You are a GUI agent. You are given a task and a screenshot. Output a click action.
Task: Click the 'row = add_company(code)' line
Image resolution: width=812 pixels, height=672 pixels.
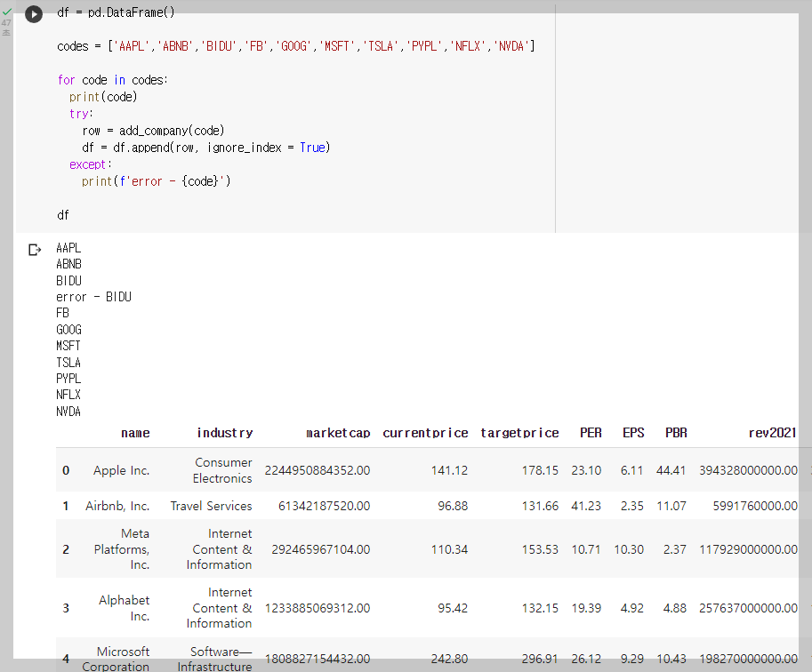[x=153, y=131]
